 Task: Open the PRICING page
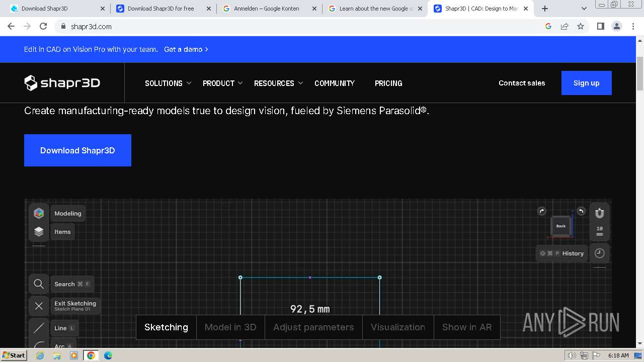[388, 83]
